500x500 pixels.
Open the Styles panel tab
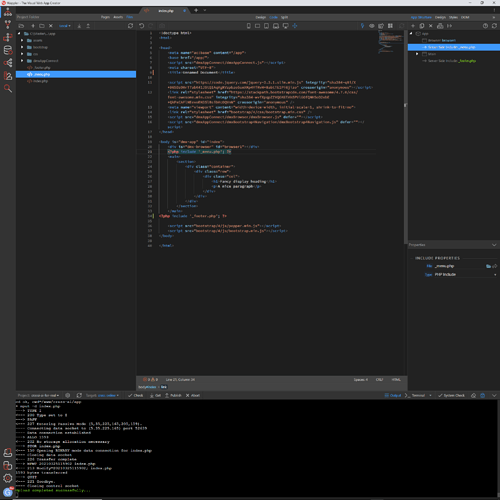tap(453, 17)
